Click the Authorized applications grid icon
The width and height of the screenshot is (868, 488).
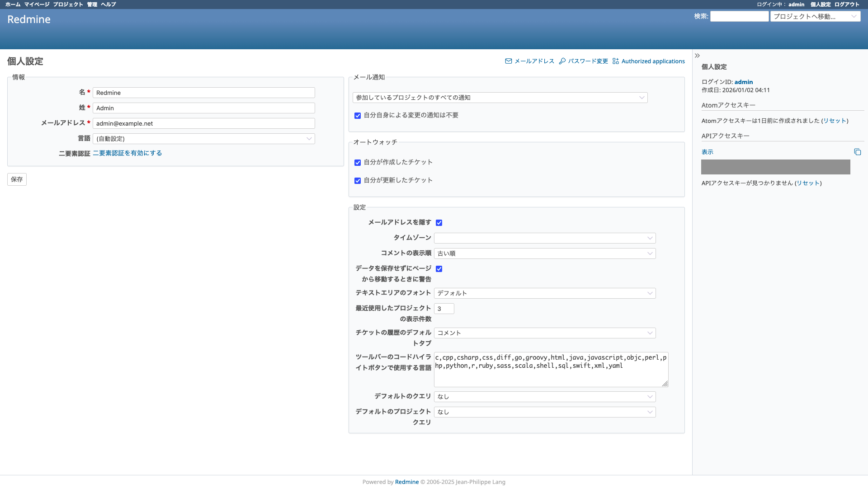point(616,61)
